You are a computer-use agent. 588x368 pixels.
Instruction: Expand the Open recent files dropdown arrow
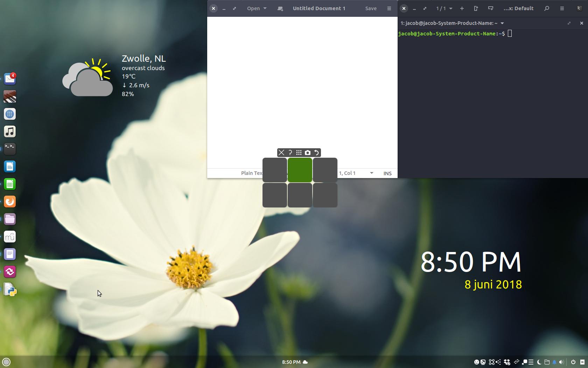pyautogui.click(x=265, y=8)
